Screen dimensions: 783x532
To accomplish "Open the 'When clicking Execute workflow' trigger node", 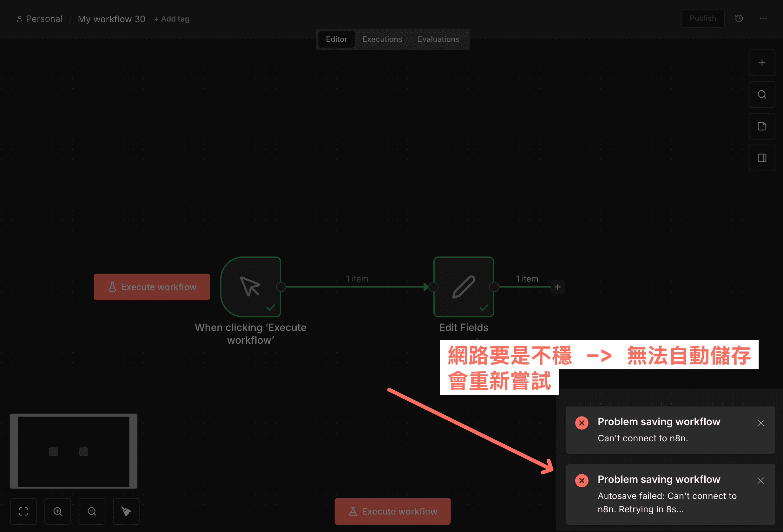I will pos(251,287).
